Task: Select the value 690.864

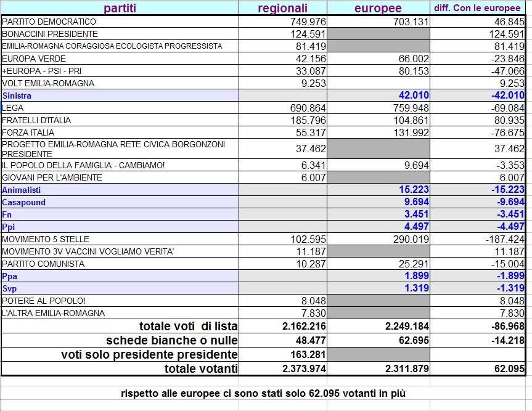Action: pyautogui.click(x=308, y=108)
